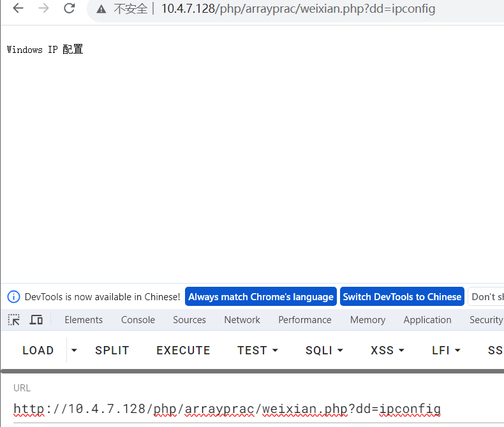Open the LFI dropdown menu
Viewport: 504px width, 427px height.
coord(446,351)
